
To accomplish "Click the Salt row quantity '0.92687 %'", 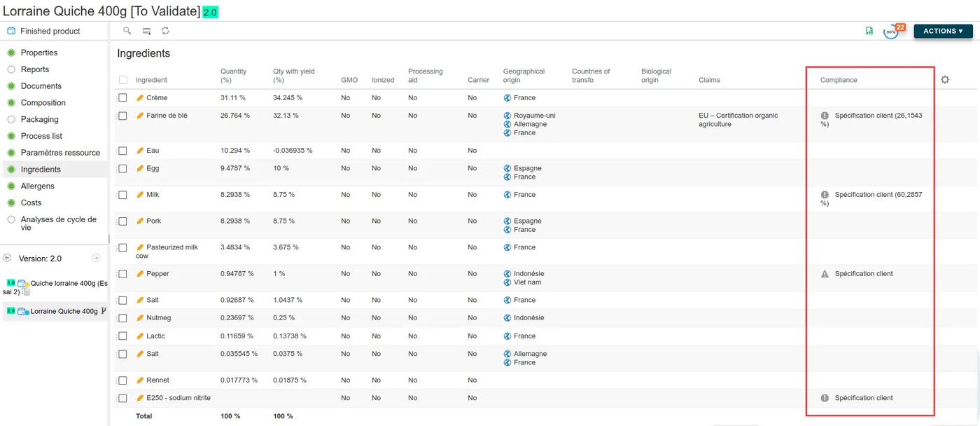I will (x=237, y=301).
